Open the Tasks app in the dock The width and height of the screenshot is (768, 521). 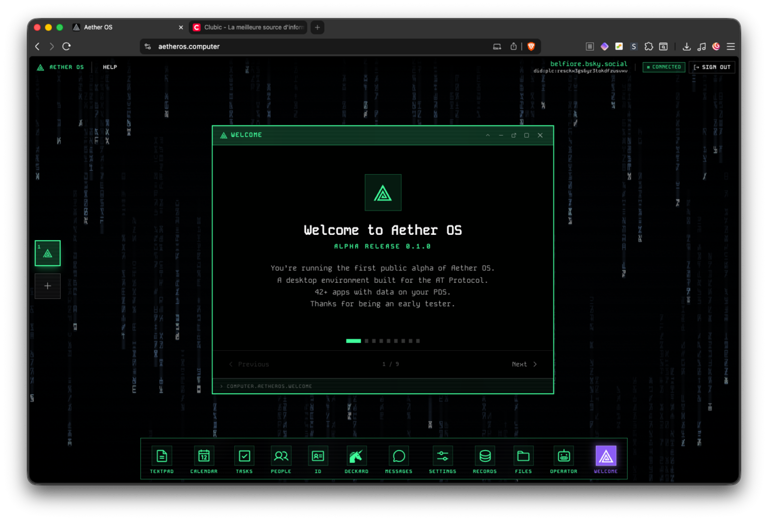coord(244,460)
